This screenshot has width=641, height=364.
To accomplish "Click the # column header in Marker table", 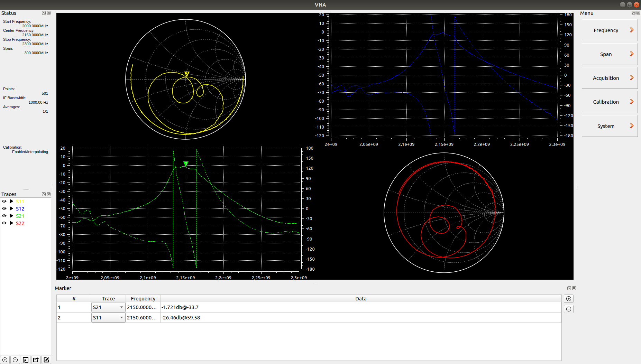I will [x=74, y=299].
